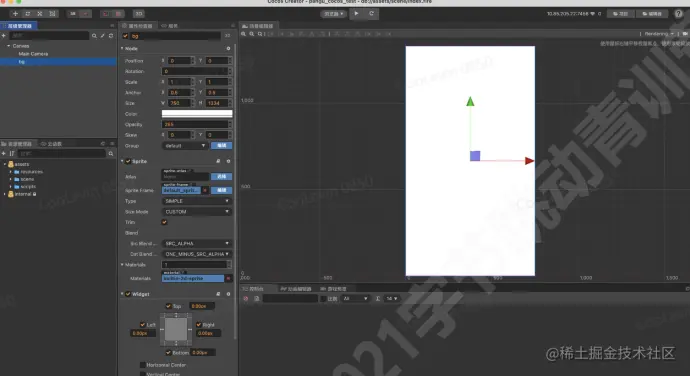Switch to the hierarchy manager tab
This screenshot has height=376, width=690.
pyautogui.click(x=18, y=26)
